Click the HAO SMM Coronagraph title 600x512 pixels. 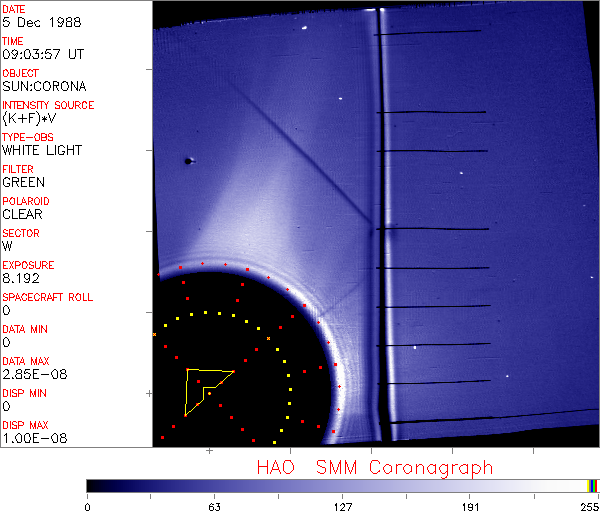[x=375, y=468]
